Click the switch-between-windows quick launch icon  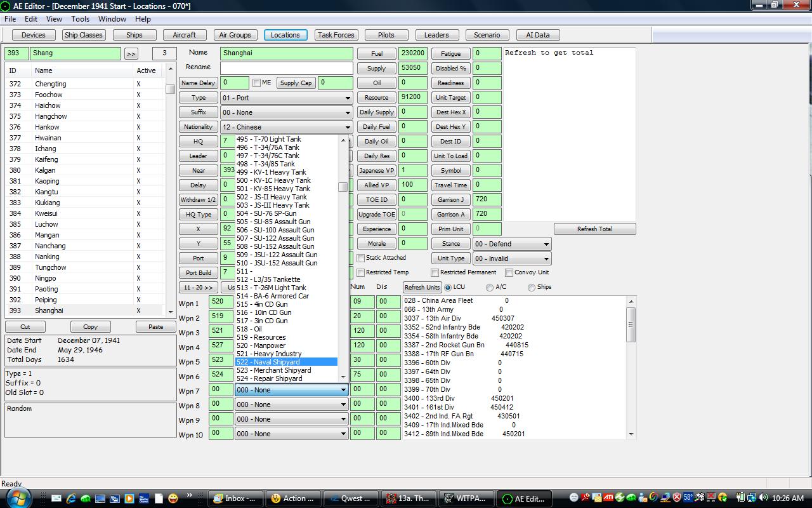pyautogui.click(x=115, y=498)
